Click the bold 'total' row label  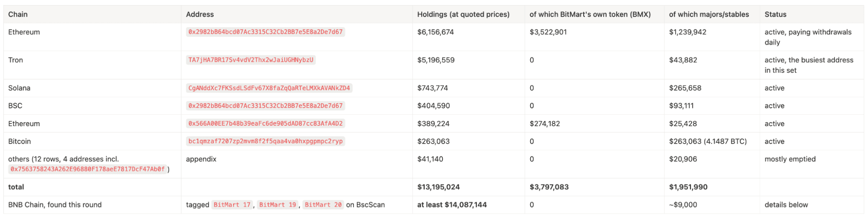pyautogui.click(x=16, y=187)
